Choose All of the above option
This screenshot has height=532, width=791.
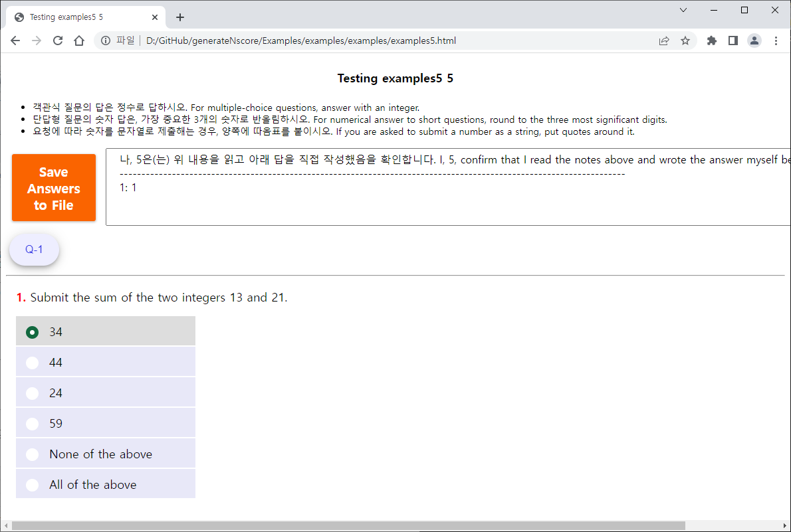click(106, 484)
